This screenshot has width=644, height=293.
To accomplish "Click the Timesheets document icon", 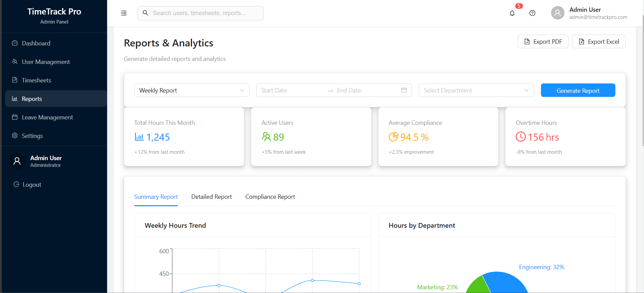I will click(x=14, y=80).
